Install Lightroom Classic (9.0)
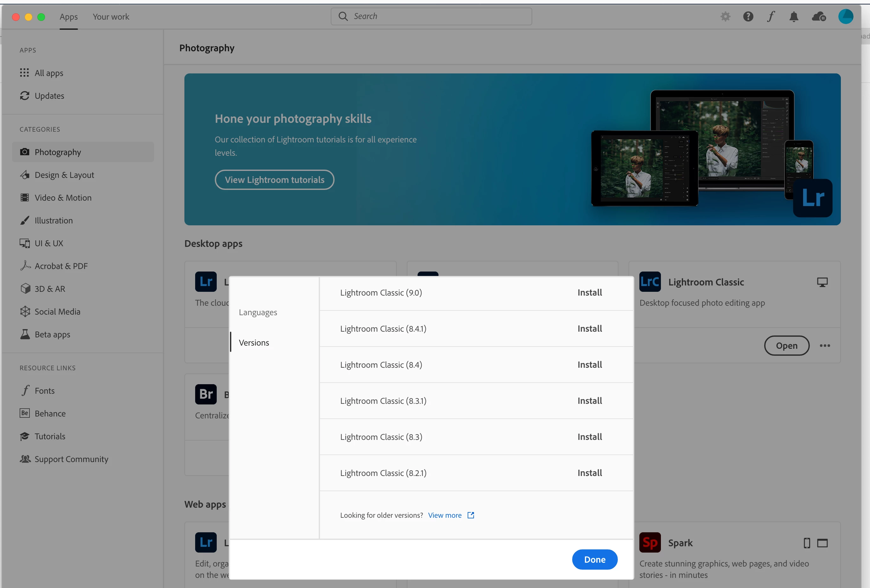This screenshot has width=870, height=588. point(590,292)
